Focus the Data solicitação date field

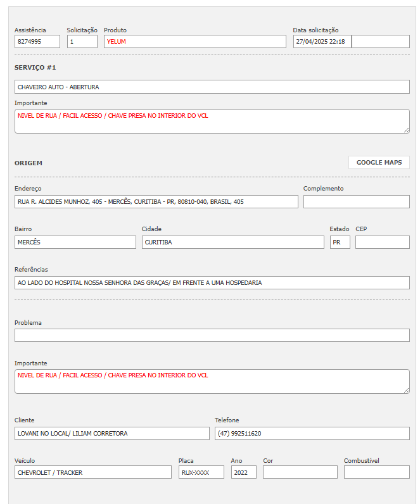click(x=322, y=42)
